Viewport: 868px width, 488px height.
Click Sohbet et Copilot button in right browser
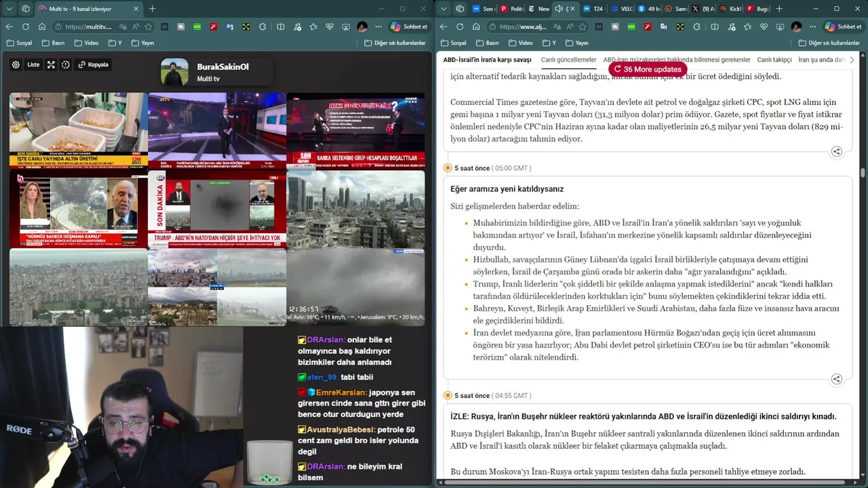843,26
